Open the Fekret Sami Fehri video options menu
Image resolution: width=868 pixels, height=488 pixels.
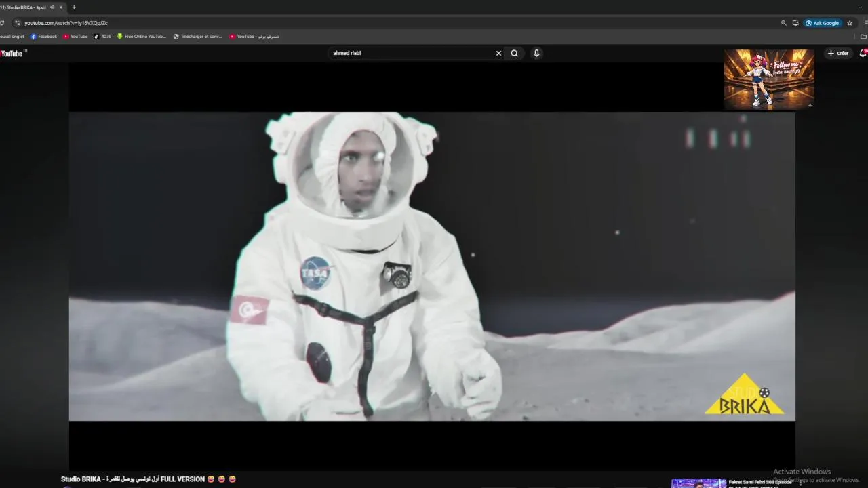pyautogui.click(x=801, y=483)
